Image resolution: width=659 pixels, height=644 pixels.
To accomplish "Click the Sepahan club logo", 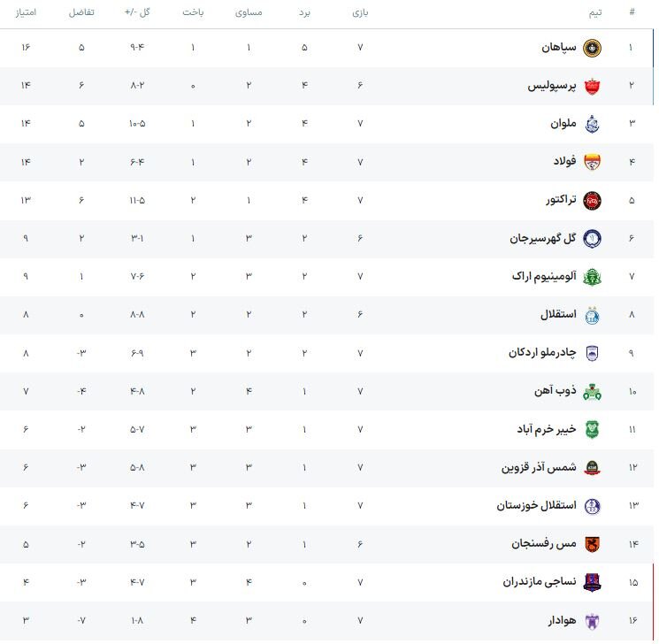I will point(593,48).
